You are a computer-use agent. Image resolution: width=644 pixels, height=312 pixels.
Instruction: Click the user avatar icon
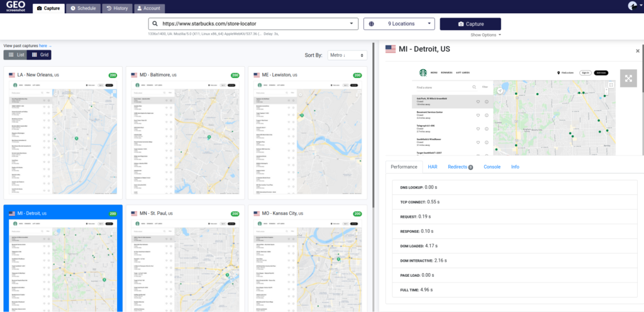coord(633,5)
